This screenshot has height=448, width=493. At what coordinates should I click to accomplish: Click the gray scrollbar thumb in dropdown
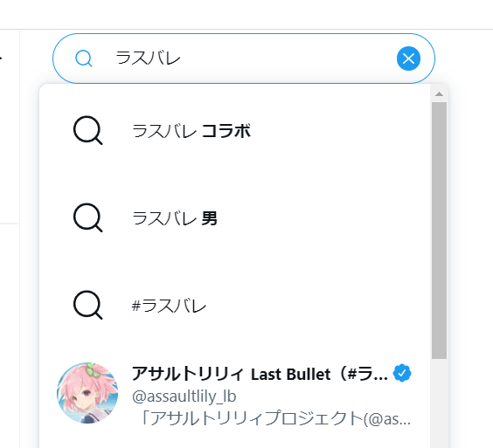(x=439, y=231)
